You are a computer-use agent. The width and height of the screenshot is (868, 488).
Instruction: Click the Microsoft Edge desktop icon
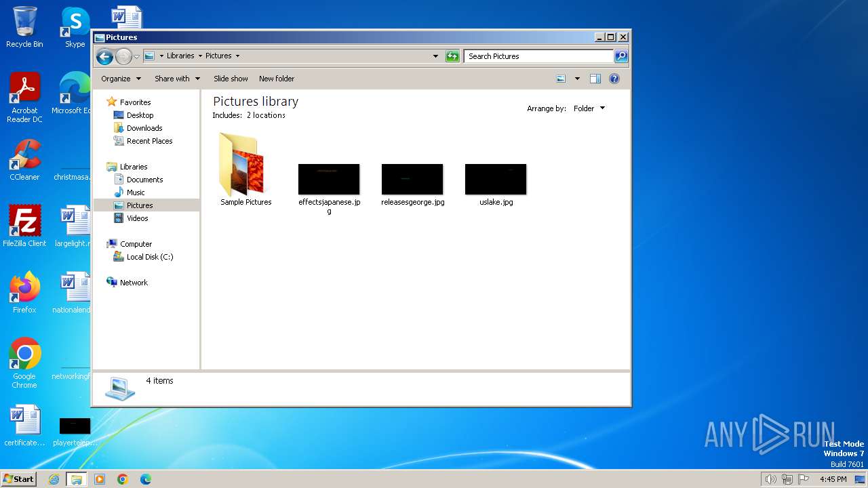[x=72, y=94]
